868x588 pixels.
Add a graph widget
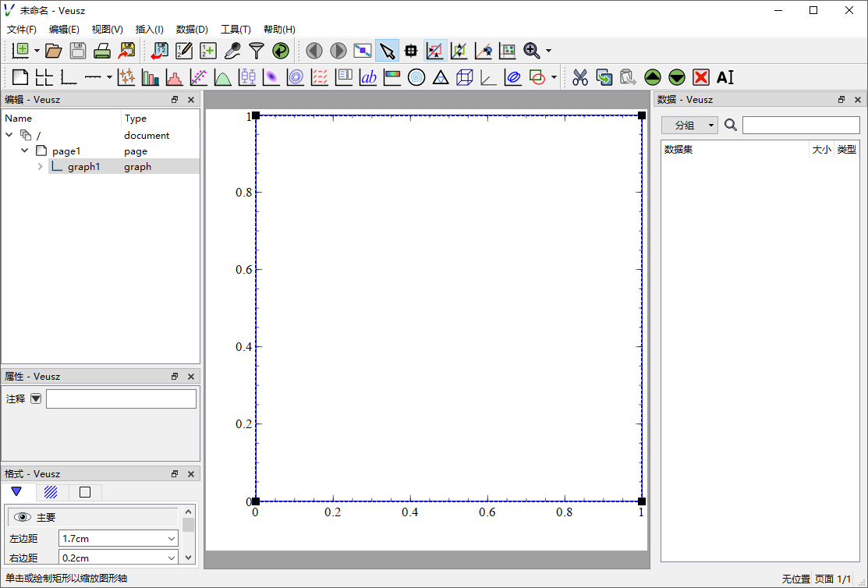pyautogui.click(x=69, y=77)
